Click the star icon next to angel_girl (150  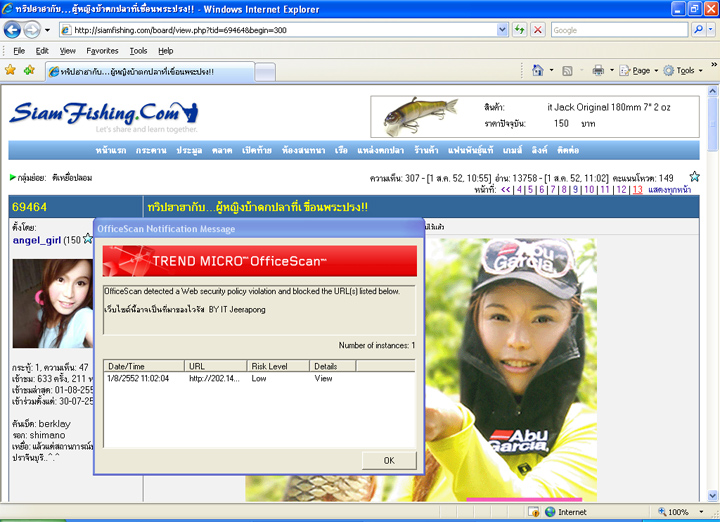[x=87, y=239]
